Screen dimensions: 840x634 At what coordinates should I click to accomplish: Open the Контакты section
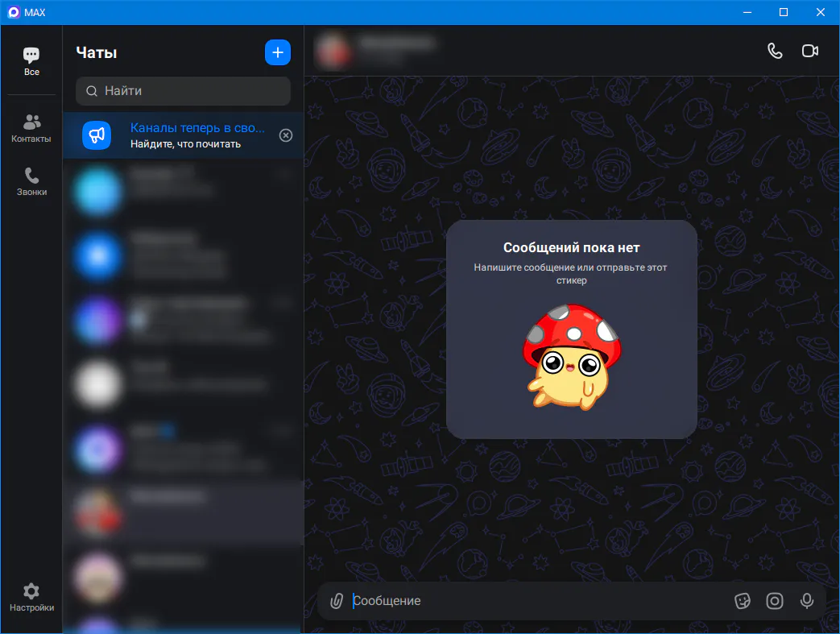tap(31, 128)
